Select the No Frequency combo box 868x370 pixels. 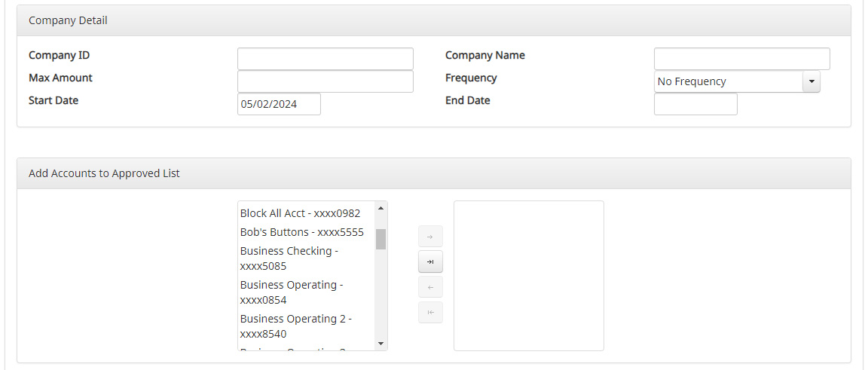tap(728, 81)
